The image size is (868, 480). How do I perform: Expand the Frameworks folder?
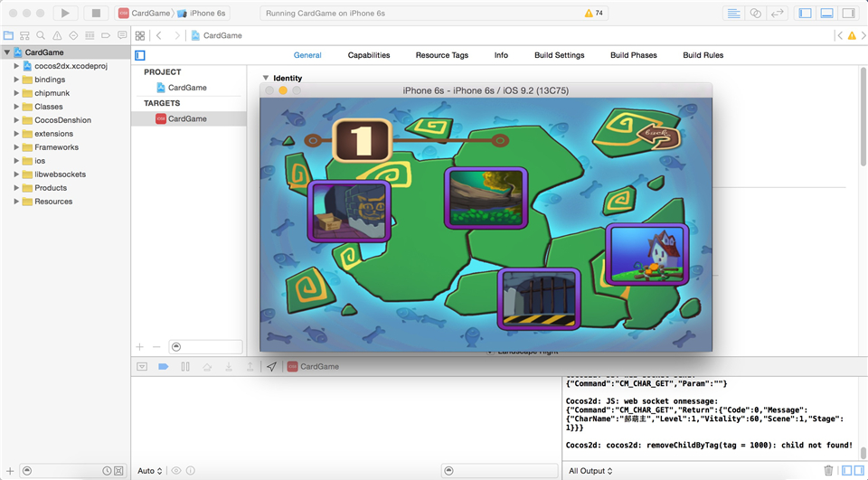click(x=16, y=147)
